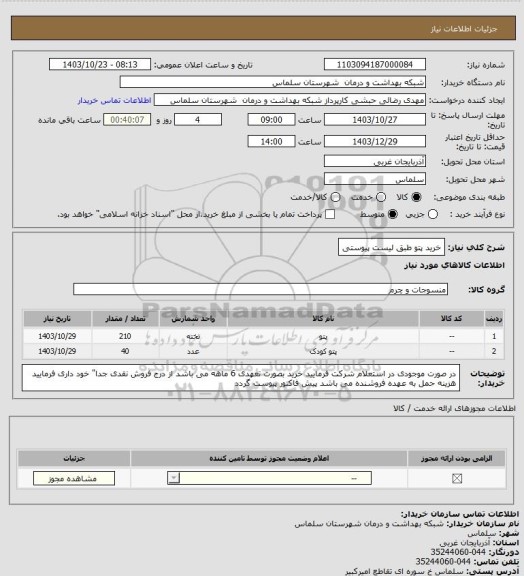This screenshot has height=576, width=524.
Task: Choose the متوسط purchase type radio
Action: point(393,214)
